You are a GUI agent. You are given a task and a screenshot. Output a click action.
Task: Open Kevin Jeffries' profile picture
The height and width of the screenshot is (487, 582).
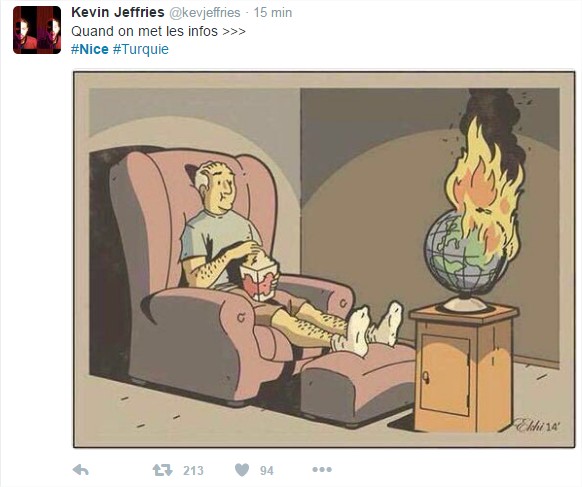[x=37, y=30]
